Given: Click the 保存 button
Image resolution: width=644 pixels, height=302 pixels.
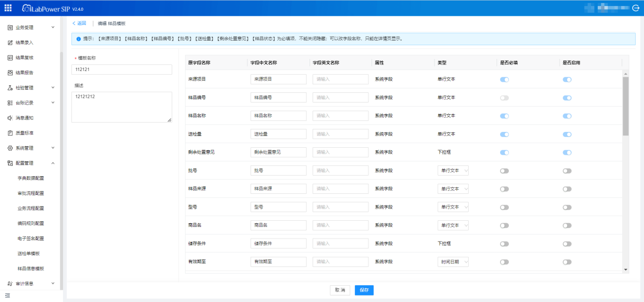Looking at the screenshot, I should (x=364, y=290).
